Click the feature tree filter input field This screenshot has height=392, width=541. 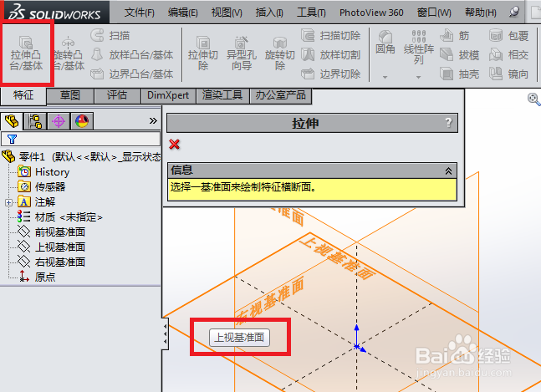(x=81, y=139)
